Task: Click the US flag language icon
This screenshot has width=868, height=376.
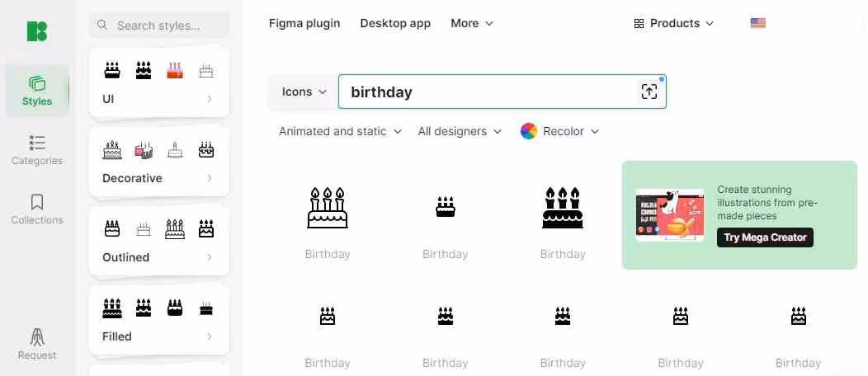Action: 758,23
